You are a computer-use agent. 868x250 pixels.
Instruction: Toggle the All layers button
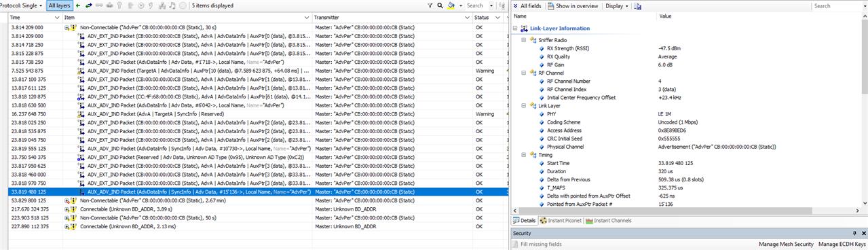(60, 5)
